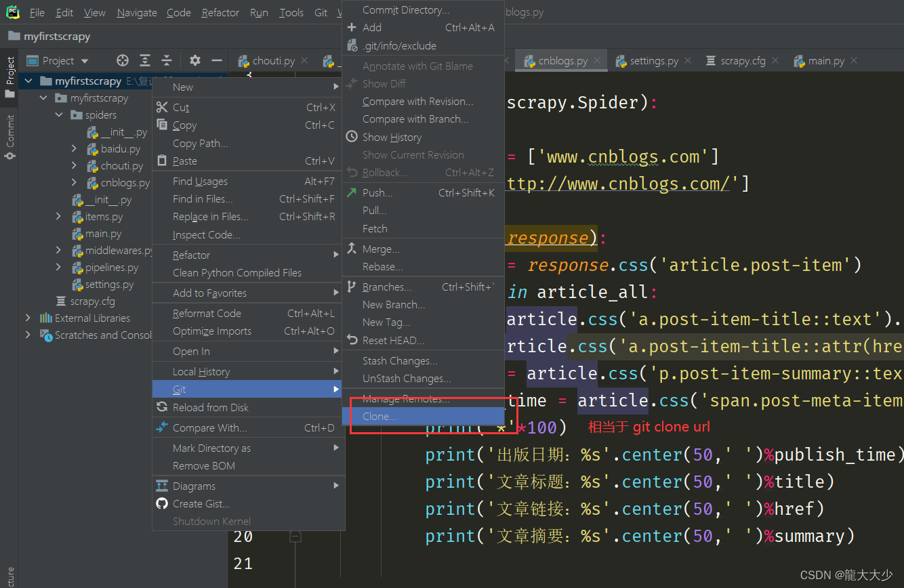Open the Tools menu

click(x=291, y=12)
